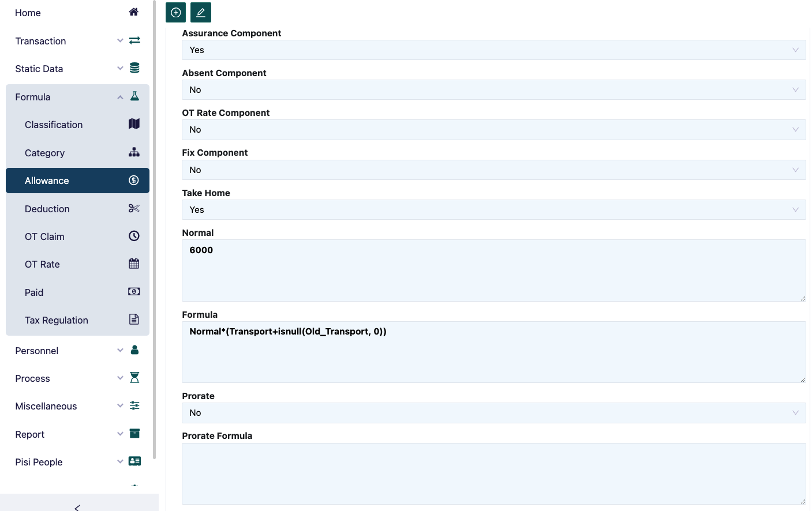Select the Paid banknote icon
The height and width of the screenshot is (511, 812).
click(x=133, y=291)
